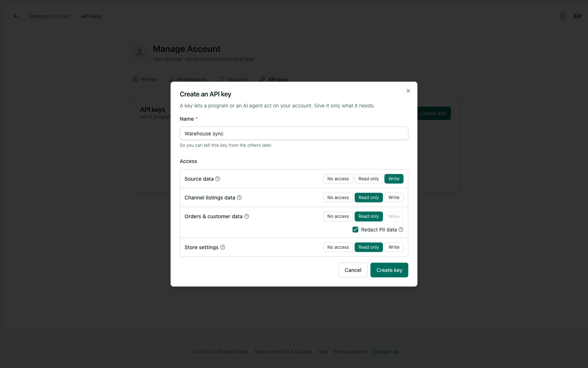The width and height of the screenshot is (588, 368).
Task: Click the account person icon beside Manage Account
Action: [x=140, y=53]
